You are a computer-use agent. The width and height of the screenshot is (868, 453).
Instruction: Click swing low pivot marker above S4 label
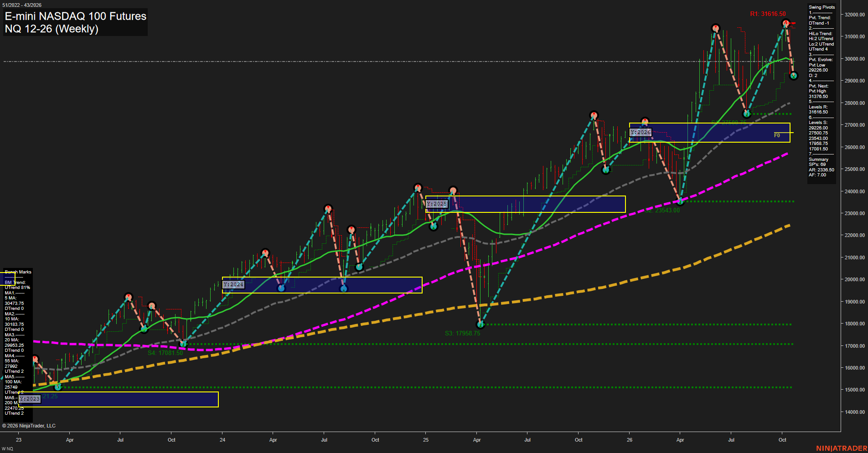tap(183, 344)
